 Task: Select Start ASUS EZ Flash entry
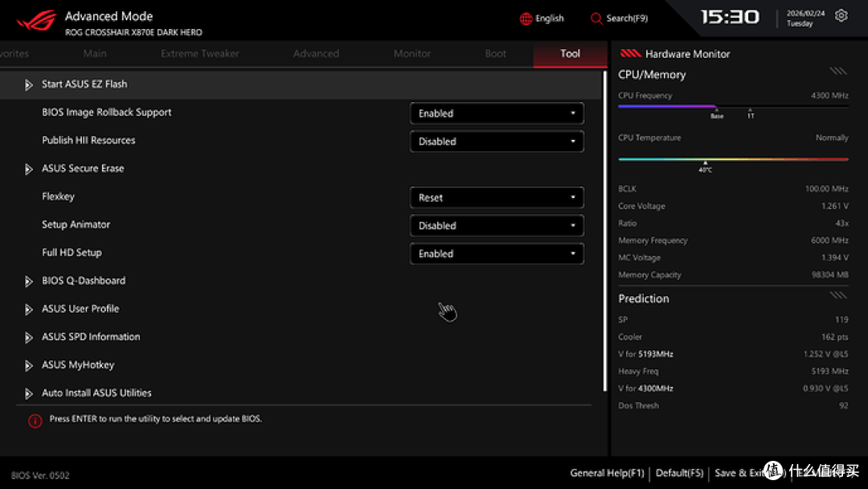[300, 84]
